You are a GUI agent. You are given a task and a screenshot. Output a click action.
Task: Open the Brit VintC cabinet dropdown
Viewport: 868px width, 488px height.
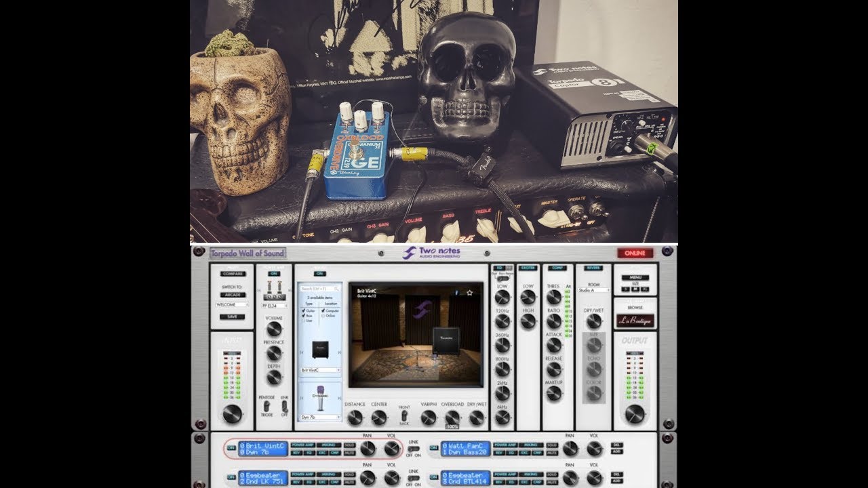(319, 371)
